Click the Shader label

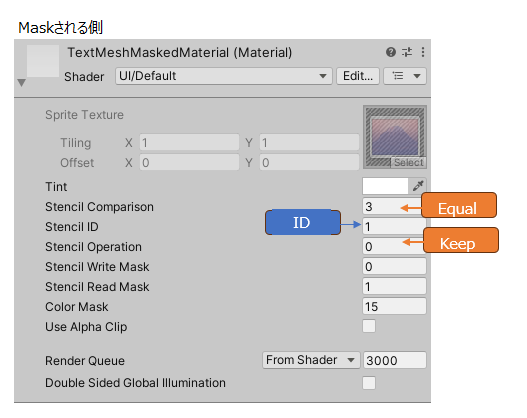[84, 77]
